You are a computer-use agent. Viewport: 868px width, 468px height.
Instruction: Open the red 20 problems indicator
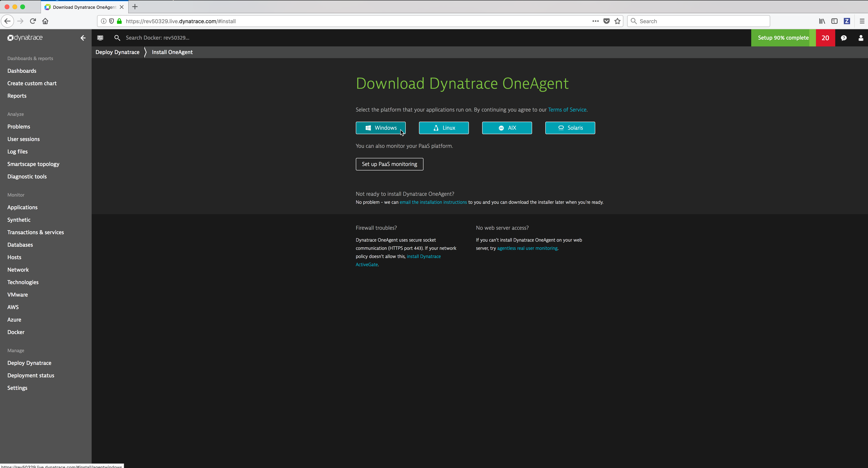pyautogui.click(x=825, y=38)
